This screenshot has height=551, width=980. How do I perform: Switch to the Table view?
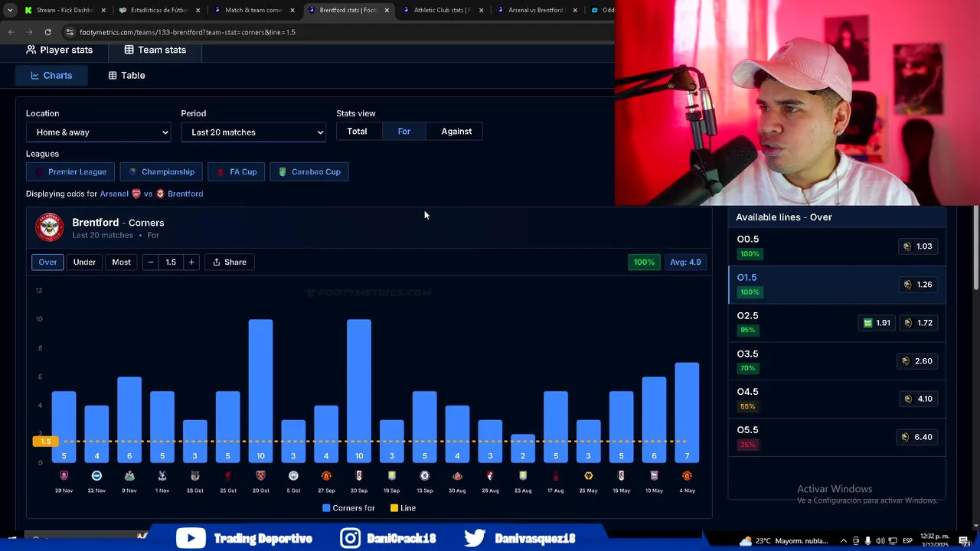click(126, 75)
